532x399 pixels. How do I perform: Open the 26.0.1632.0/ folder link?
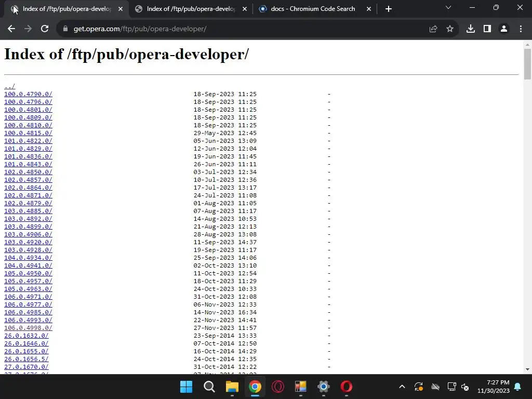(x=26, y=336)
